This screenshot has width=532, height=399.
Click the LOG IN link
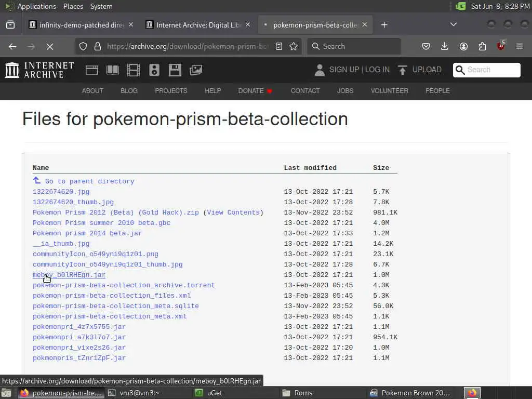(377, 70)
